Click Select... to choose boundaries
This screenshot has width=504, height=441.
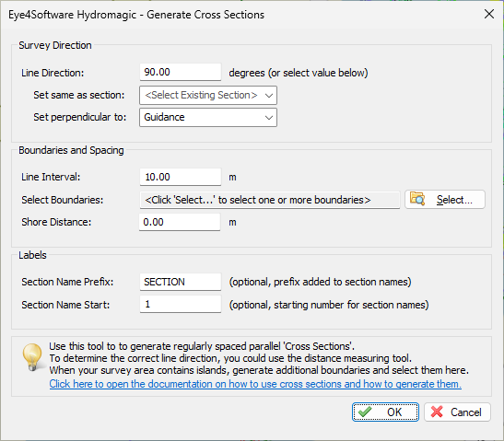coord(445,200)
